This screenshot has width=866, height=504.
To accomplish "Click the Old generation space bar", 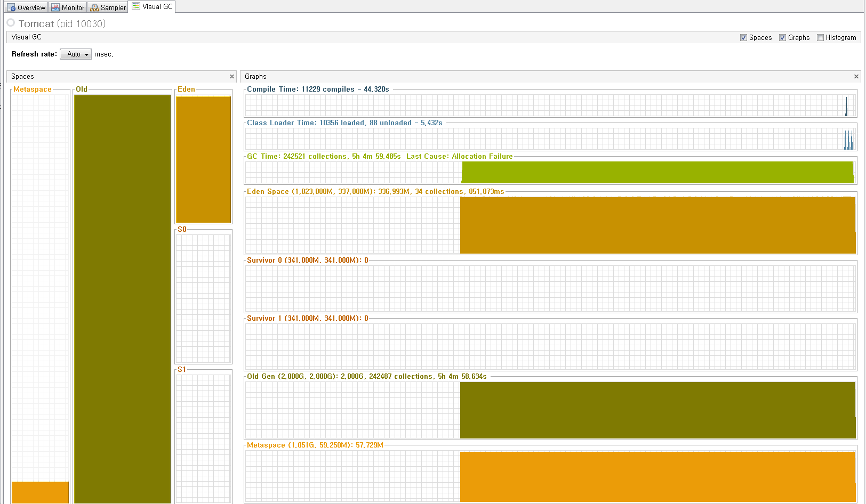I will 123,299.
